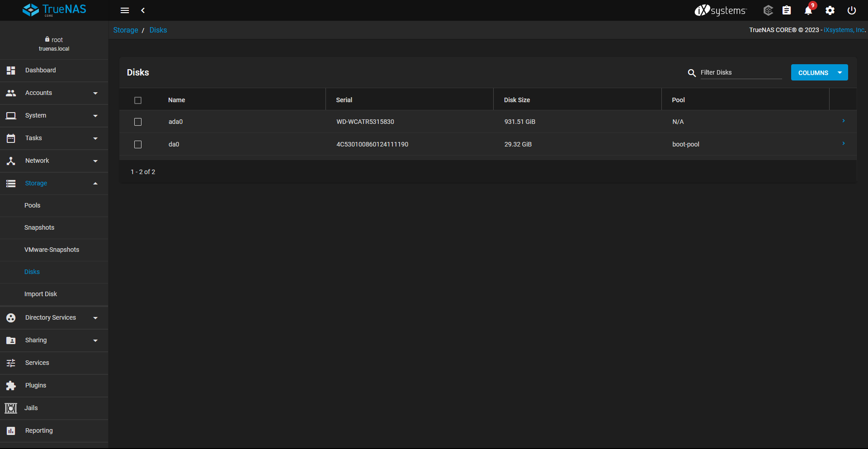Expand Accounts menu arrow
Screen dimensions: 868x449
(x=95, y=93)
